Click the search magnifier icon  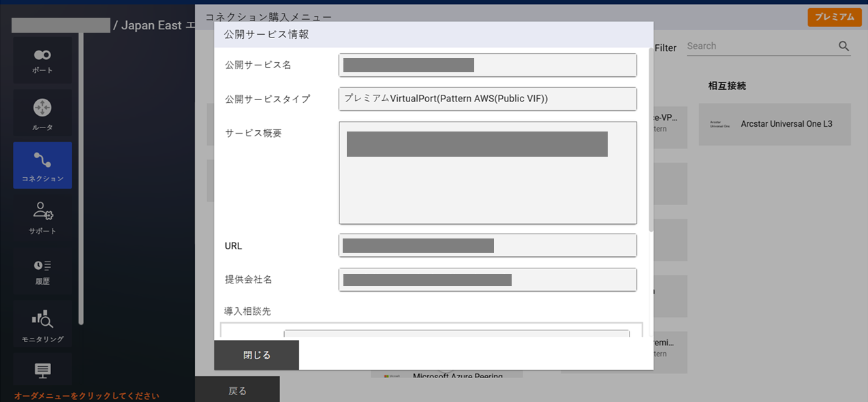(843, 46)
